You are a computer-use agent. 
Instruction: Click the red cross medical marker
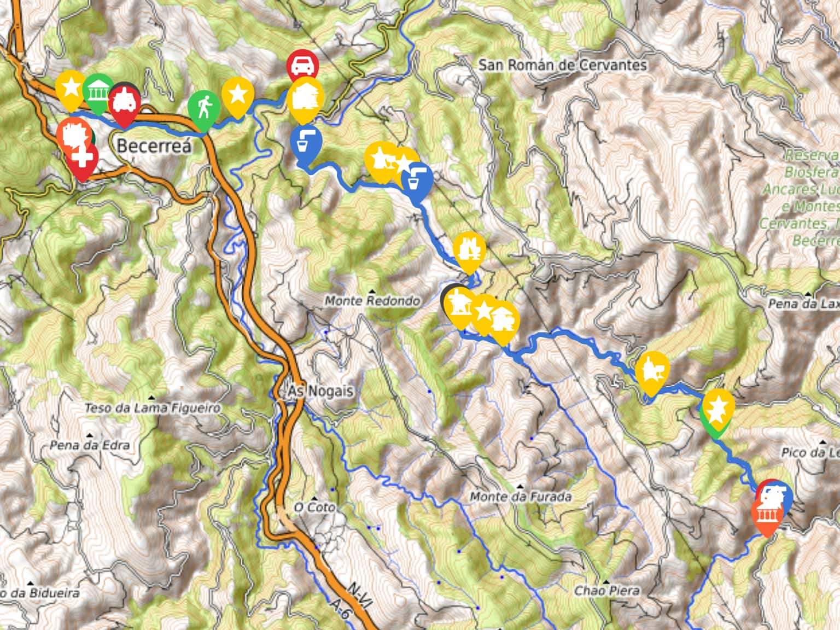(82, 160)
